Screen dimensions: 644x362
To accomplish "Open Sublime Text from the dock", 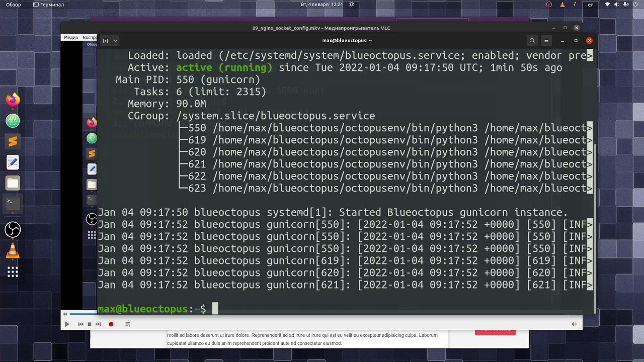I will pyautogui.click(x=13, y=142).
